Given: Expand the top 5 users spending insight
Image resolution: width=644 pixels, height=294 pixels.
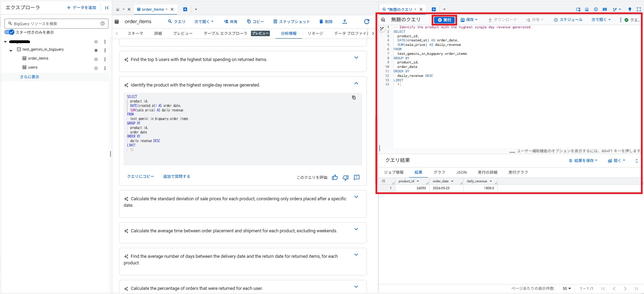Looking at the screenshot, I should click(x=356, y=58).
